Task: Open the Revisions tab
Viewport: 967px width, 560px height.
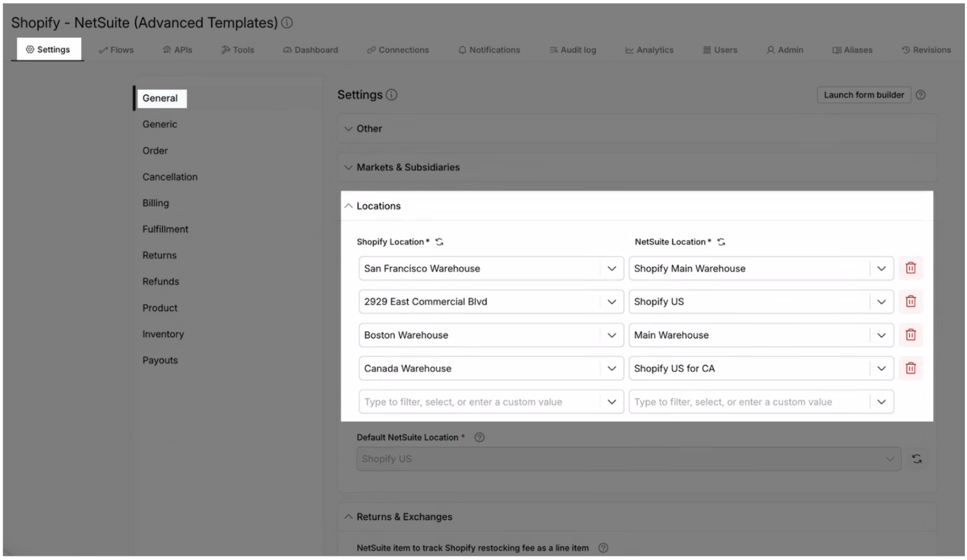Action: 926,50
